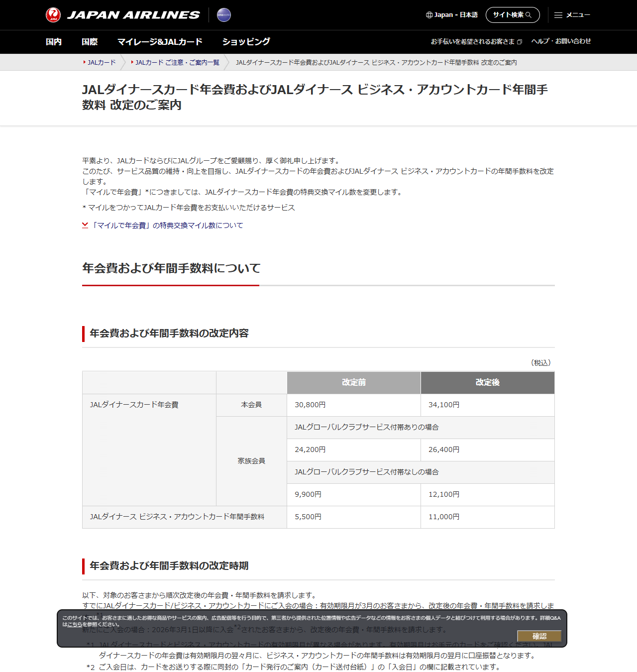This screenshot has width=637, height=672.
Task: Open the ショッピング navigation item
Action: coord(246,42)
